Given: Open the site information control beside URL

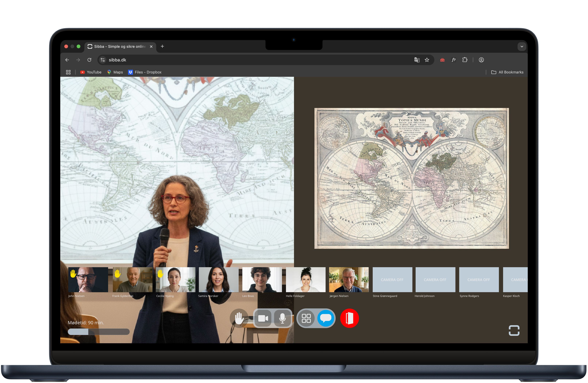Looking at the screenshot, I should [x=103, y=60].
